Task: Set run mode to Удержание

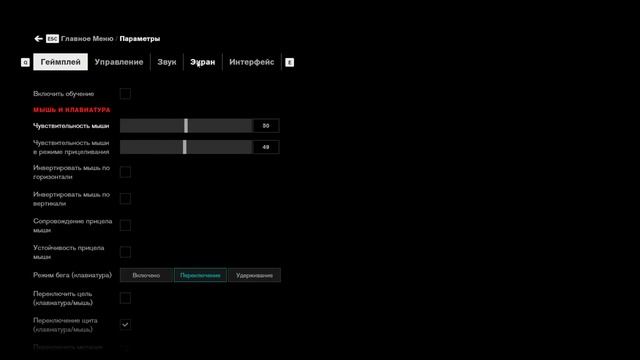Action: click(254, 275)
